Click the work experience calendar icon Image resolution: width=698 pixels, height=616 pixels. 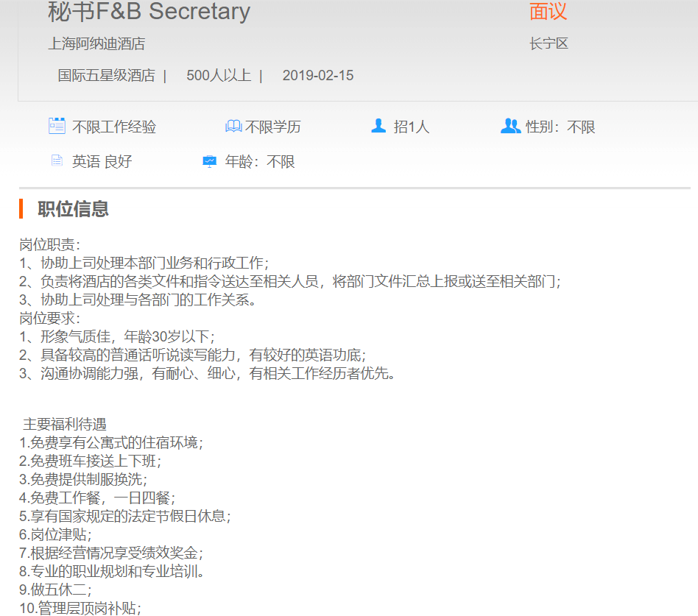(x=57, y=126)
